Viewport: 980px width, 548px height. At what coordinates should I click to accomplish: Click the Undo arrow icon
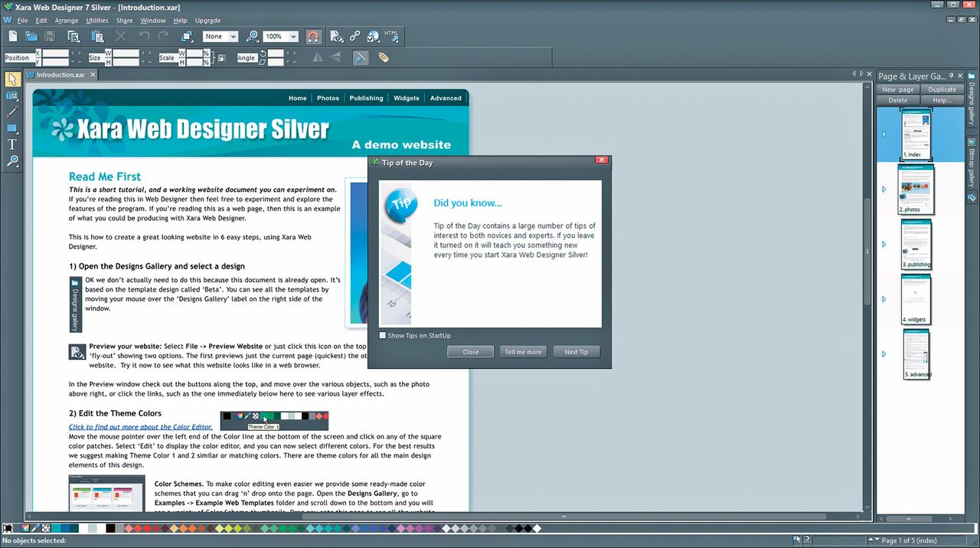pos(144,36)
